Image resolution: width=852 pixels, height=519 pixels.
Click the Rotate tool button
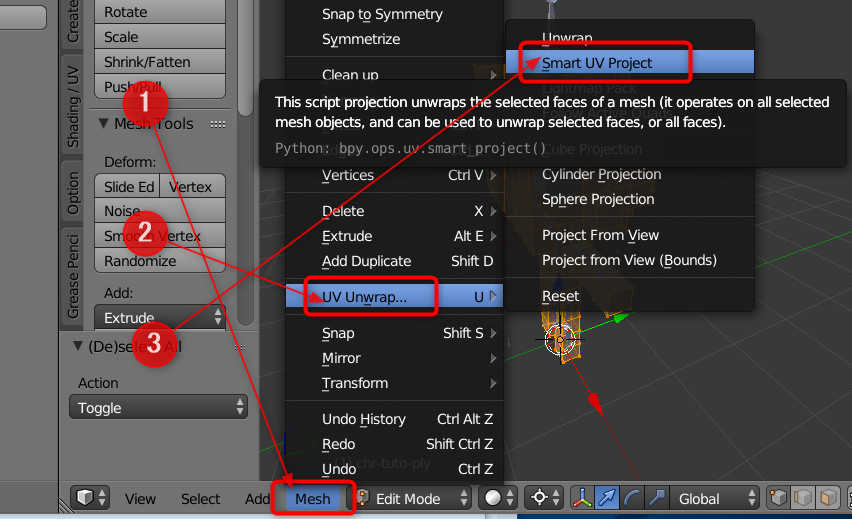[160, 12]
